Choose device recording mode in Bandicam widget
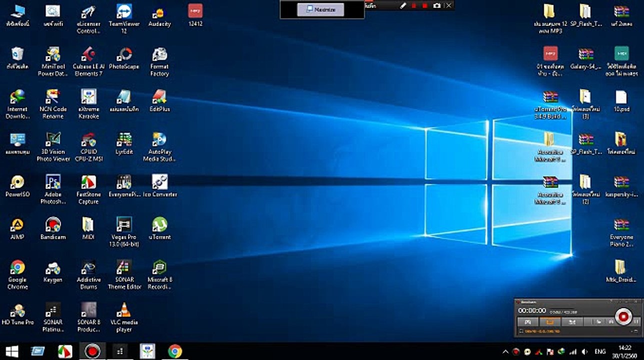The width and height of the screenshot is (644, 360). point(571,321)
